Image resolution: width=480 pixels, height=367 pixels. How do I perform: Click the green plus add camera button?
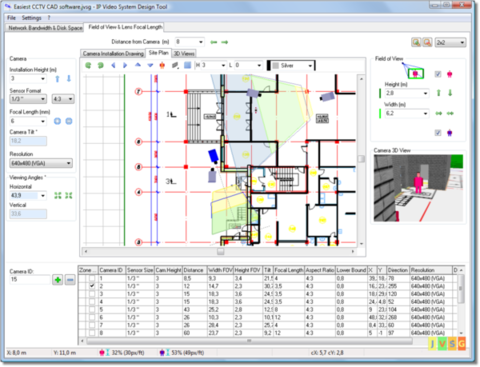[58, 280]
